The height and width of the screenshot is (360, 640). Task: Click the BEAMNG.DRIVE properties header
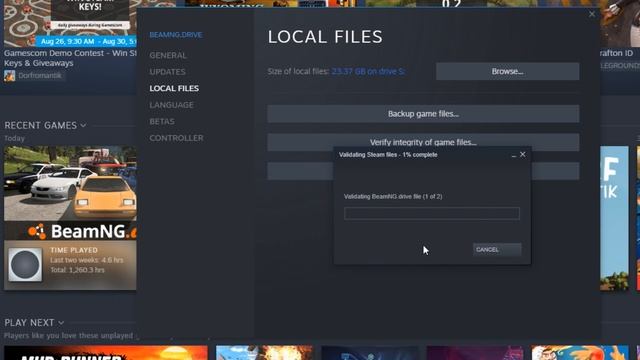[176, 35]
